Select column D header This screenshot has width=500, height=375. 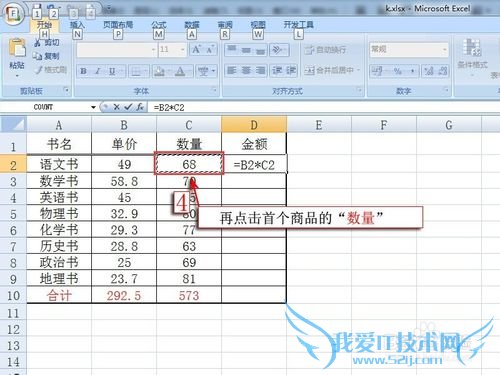pos(254,125)
